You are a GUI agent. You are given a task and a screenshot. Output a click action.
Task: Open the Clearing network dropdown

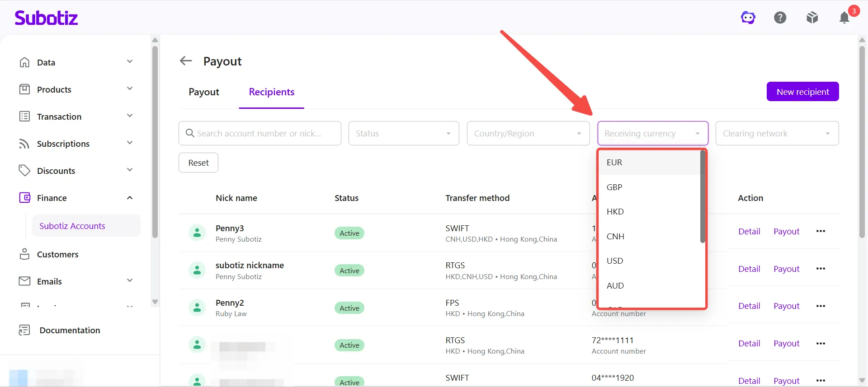click(777, 133)
